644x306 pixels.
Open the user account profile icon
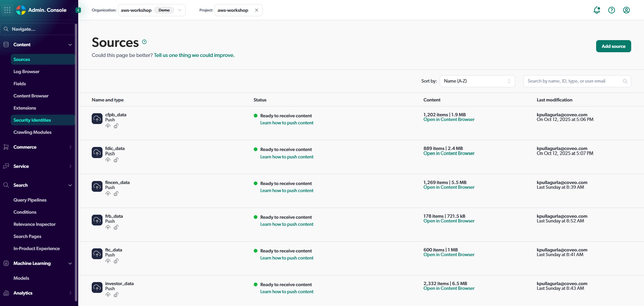[626, 10]
